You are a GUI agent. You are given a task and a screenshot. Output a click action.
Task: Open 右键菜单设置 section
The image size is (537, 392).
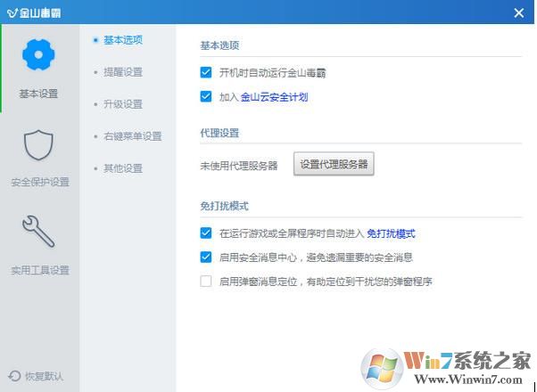[133, 136]
